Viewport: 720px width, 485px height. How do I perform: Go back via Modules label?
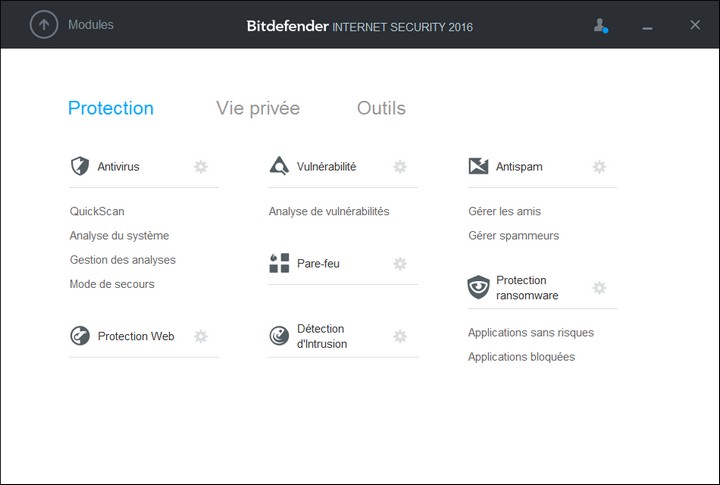(x=91, y=25)
